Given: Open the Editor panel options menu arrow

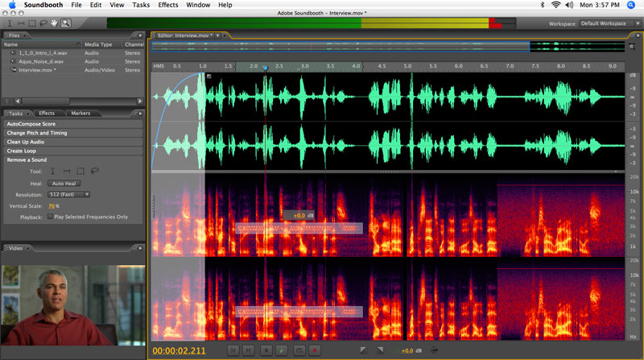Looking at the screenshot, I should (638, 35).
